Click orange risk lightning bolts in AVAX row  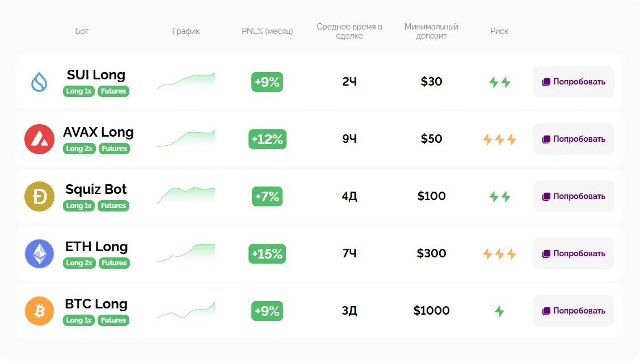(x=499, y=139)
